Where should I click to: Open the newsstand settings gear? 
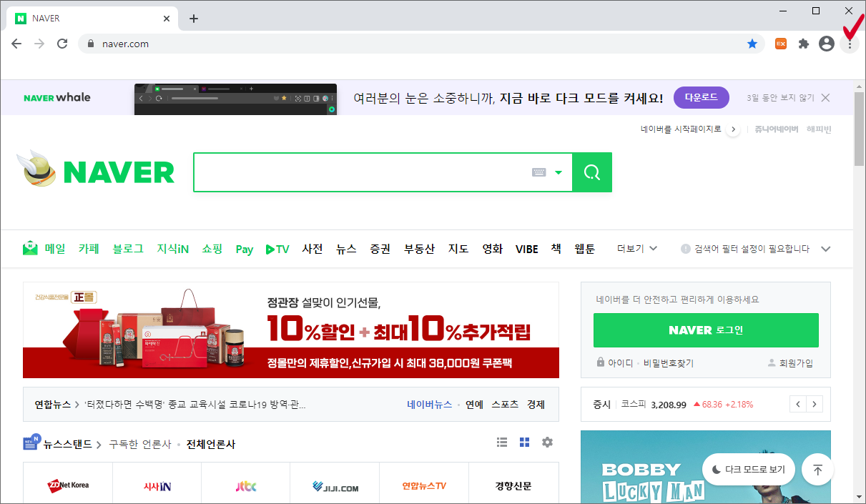[x=547, y=443]
